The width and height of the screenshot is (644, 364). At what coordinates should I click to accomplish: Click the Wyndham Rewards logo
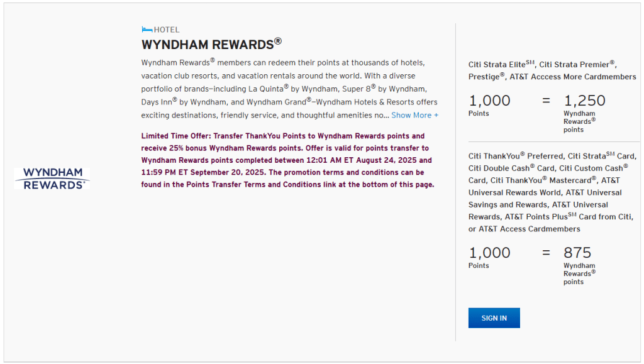(52, 178)
